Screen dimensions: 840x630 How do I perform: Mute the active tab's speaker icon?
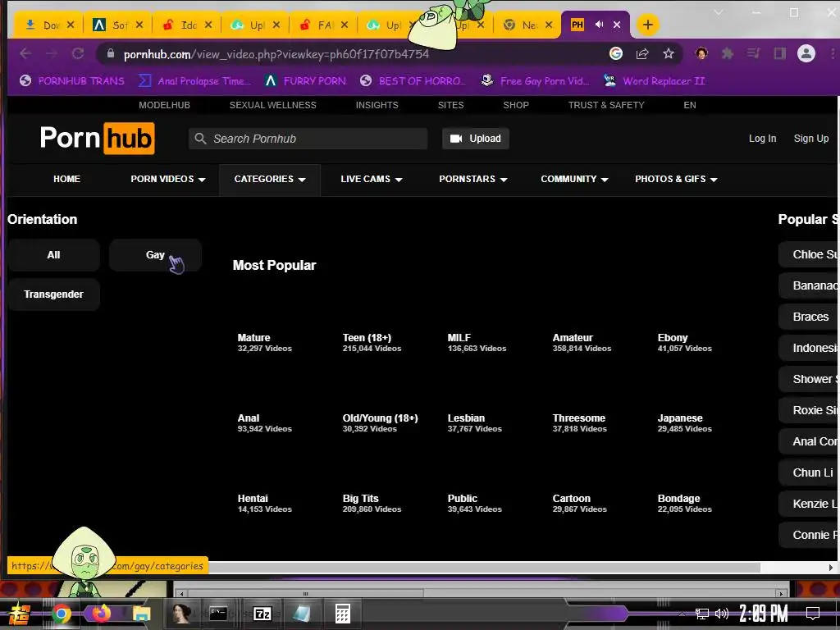(599, 25)
